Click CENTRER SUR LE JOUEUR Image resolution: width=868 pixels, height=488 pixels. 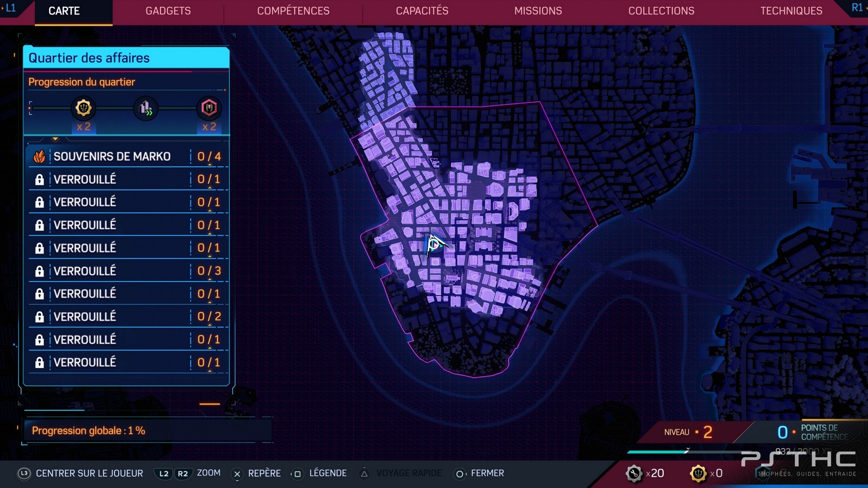click(90, 473)
